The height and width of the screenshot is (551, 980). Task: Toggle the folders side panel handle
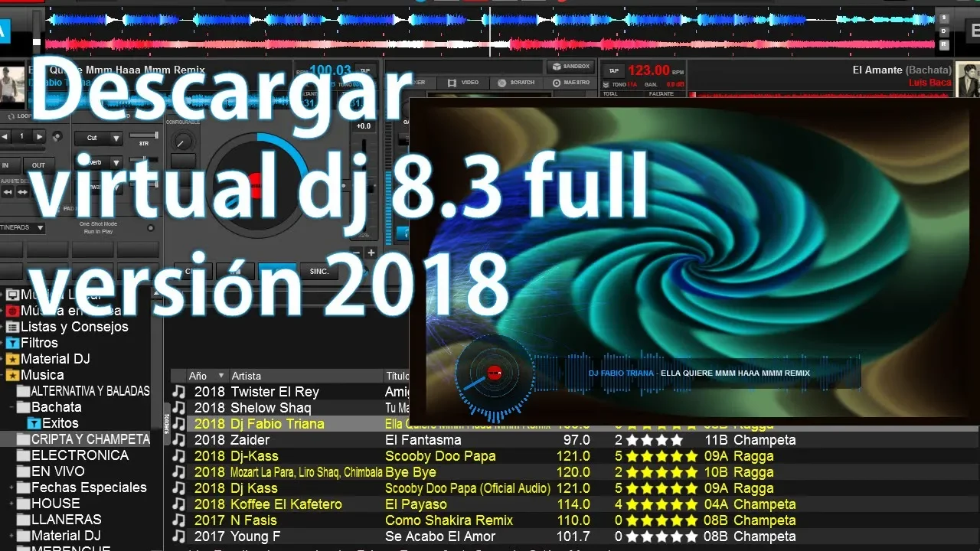[166, 423]
